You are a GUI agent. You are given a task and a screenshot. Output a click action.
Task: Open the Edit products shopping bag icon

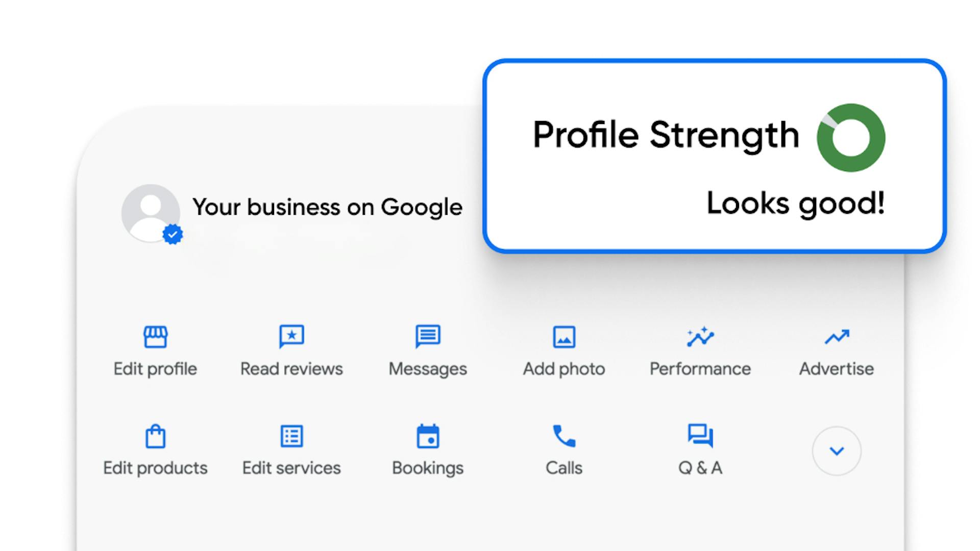click(x=155, y=436)
